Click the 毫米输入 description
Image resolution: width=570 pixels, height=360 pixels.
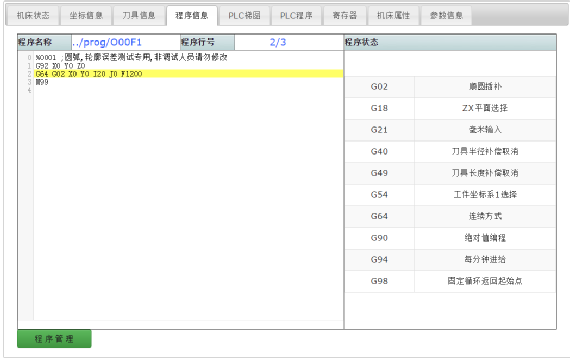(485, 130)
